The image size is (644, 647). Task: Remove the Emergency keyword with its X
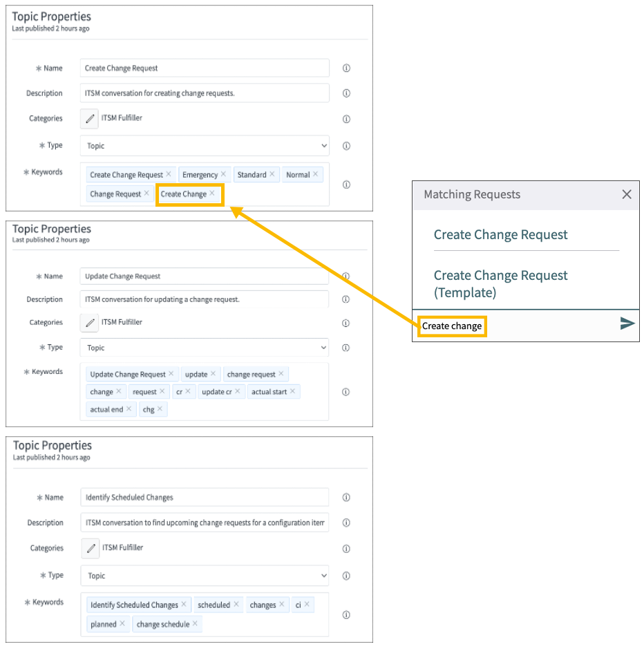coord(223,174)
